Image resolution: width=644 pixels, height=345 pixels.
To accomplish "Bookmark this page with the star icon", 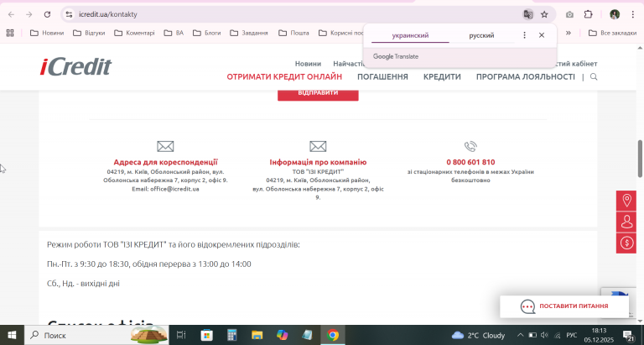I will coord(544,14).
